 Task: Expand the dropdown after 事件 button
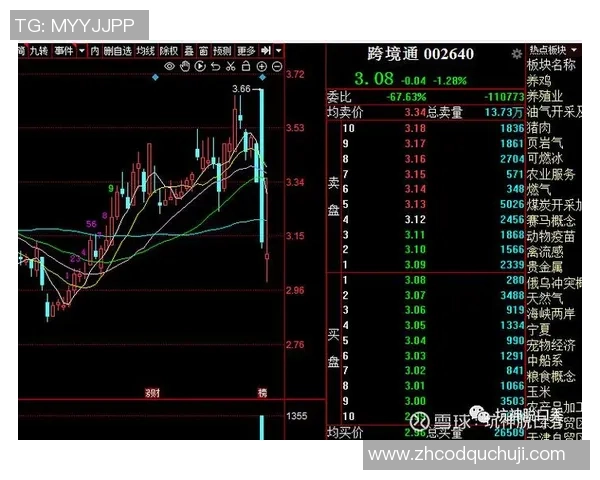[82, 51]
